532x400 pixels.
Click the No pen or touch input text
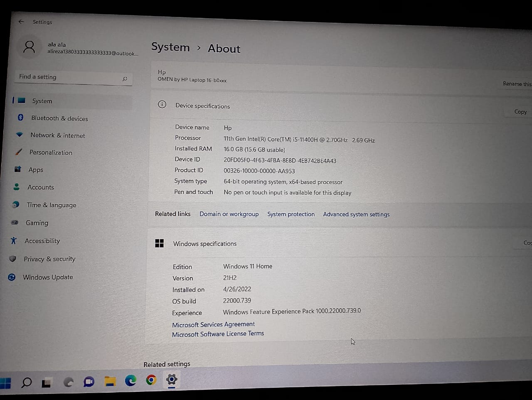coord(288,193)
